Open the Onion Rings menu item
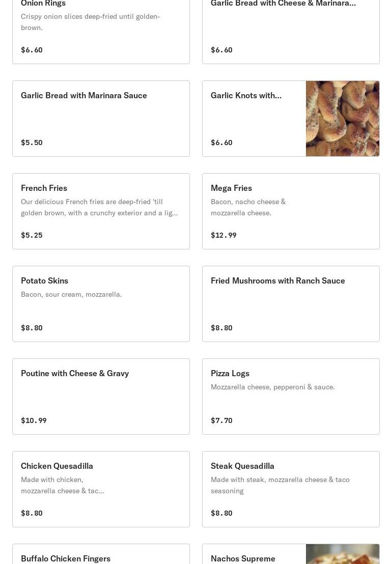Image resolution: width=392 pixels, height=564 pixels. coord(101,31)
